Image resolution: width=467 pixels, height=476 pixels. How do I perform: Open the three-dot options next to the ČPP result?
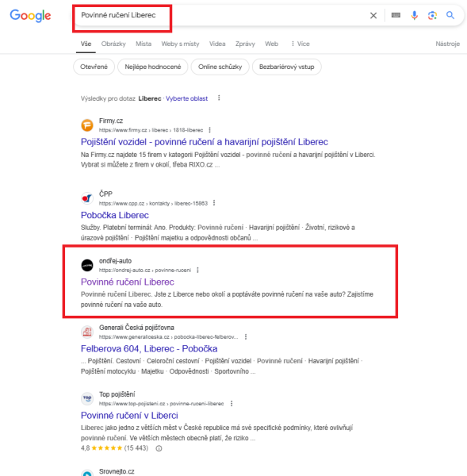pos(214,203)
